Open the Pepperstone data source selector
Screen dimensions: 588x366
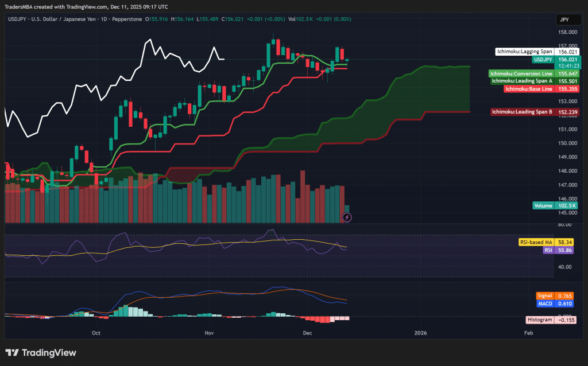point(128,19)
